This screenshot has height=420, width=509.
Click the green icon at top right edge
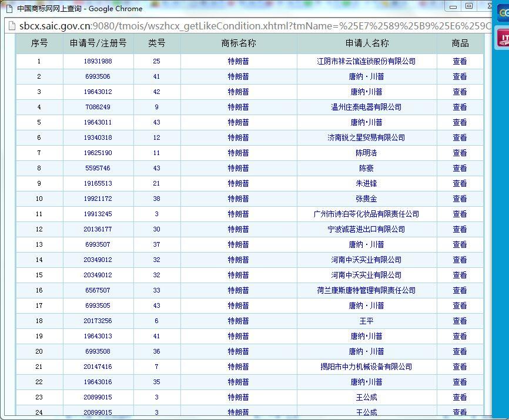pos(503,14)
